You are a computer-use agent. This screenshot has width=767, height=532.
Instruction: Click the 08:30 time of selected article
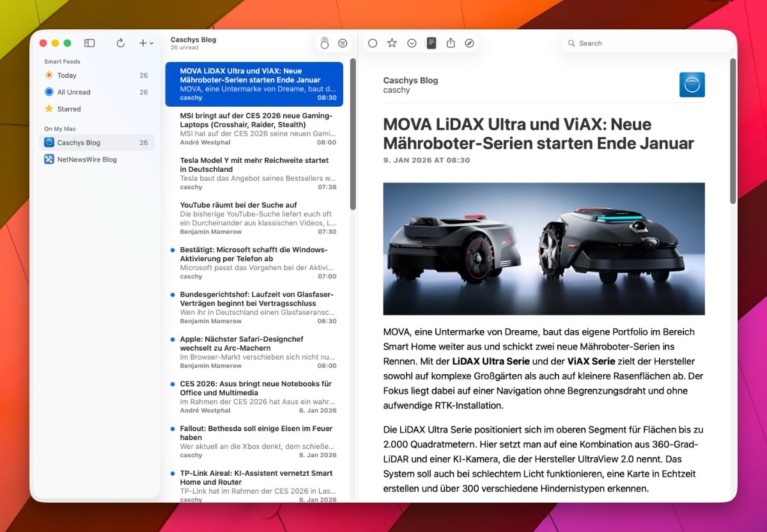327,98
